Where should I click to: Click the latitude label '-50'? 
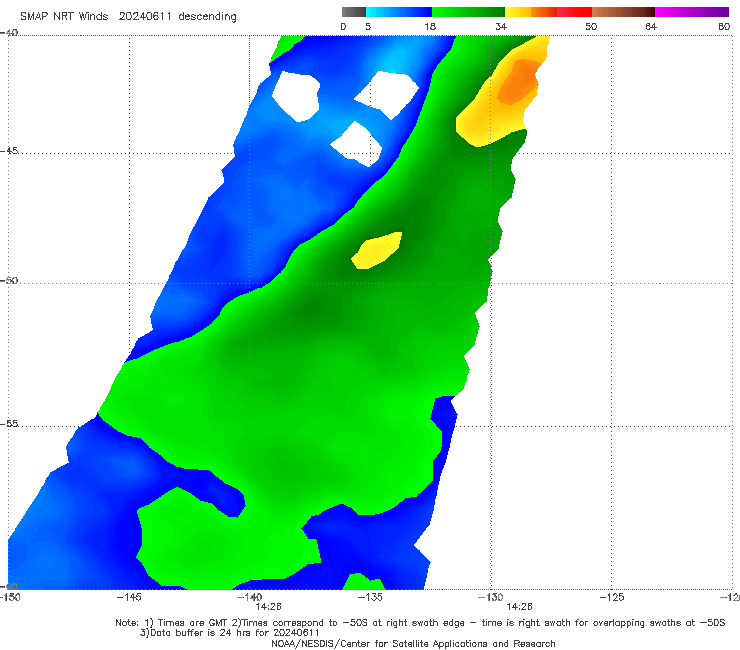[x=9, y=281]
